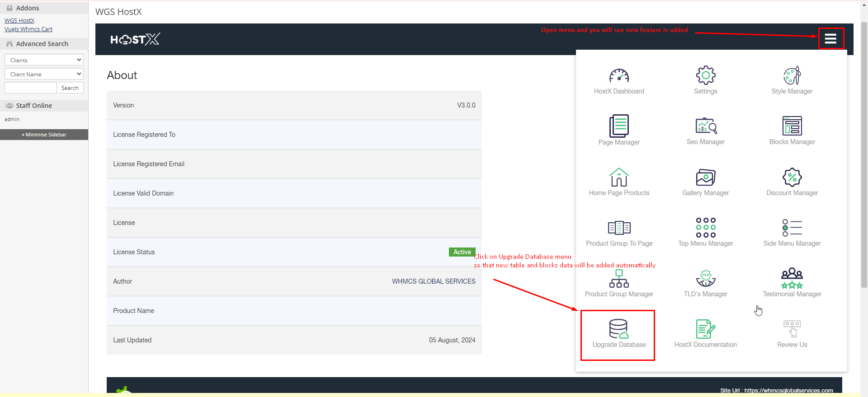868x397 pixels.
Task: Open Page Manager icon
Action: click(x=619, y=126)
